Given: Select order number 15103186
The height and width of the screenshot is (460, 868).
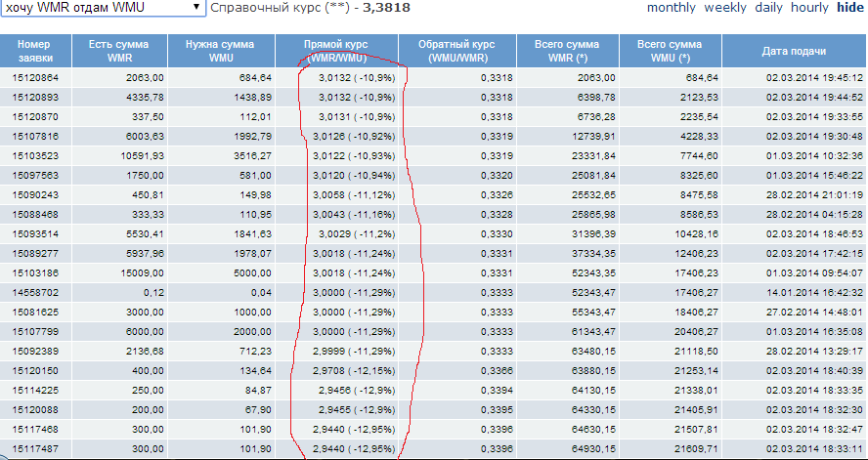Looking at the screenshot, I should click(x=35, y=273).
